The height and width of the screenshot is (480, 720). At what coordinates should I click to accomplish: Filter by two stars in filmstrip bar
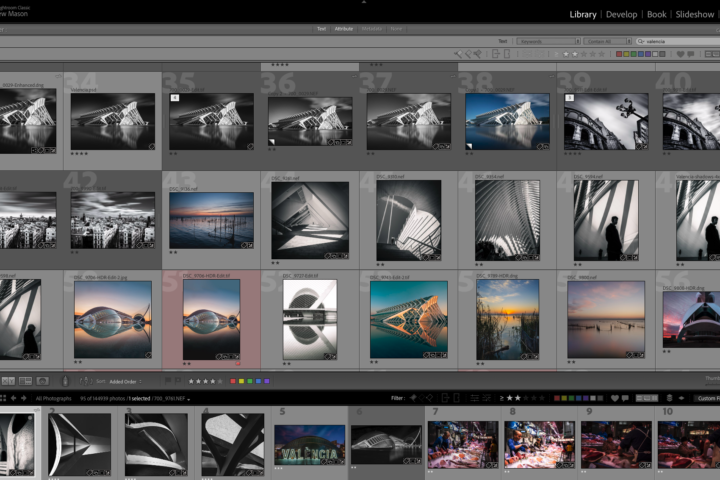(518, 398)
